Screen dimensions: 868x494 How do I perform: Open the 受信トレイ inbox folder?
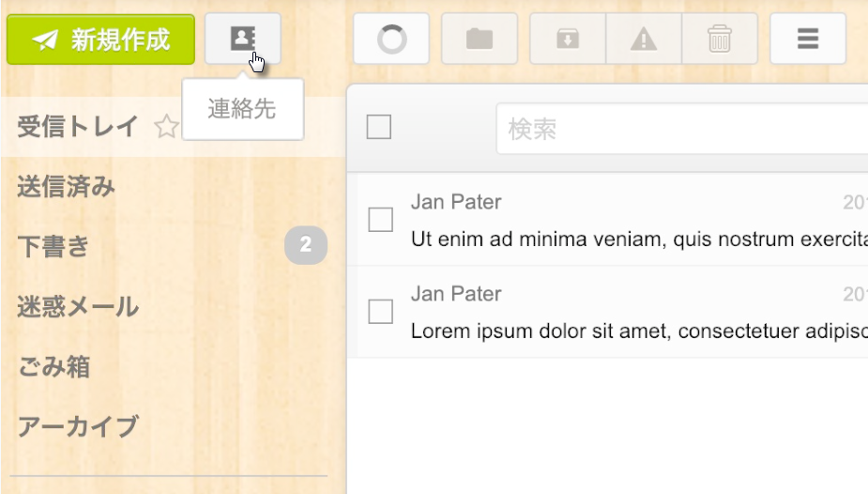click(x=78, y=126)
